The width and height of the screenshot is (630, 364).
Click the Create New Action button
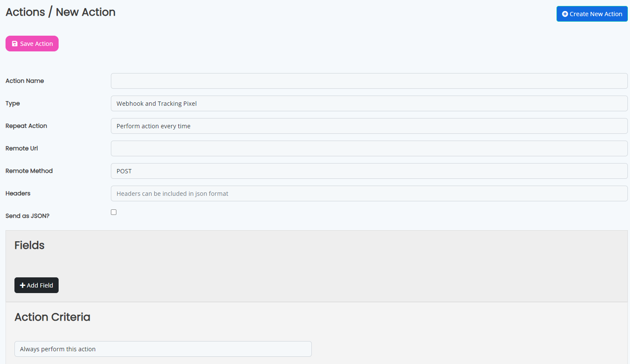(x=592, y=14)
